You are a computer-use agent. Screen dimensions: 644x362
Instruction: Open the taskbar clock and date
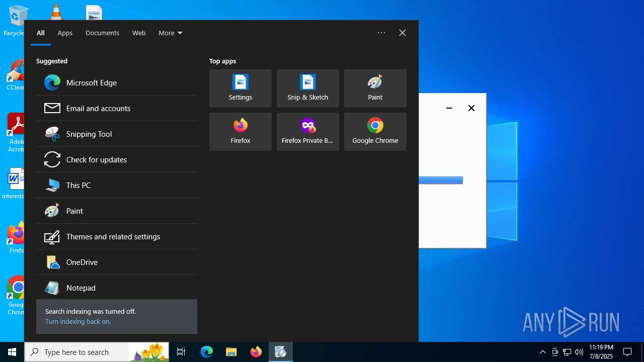coord(601,352)
